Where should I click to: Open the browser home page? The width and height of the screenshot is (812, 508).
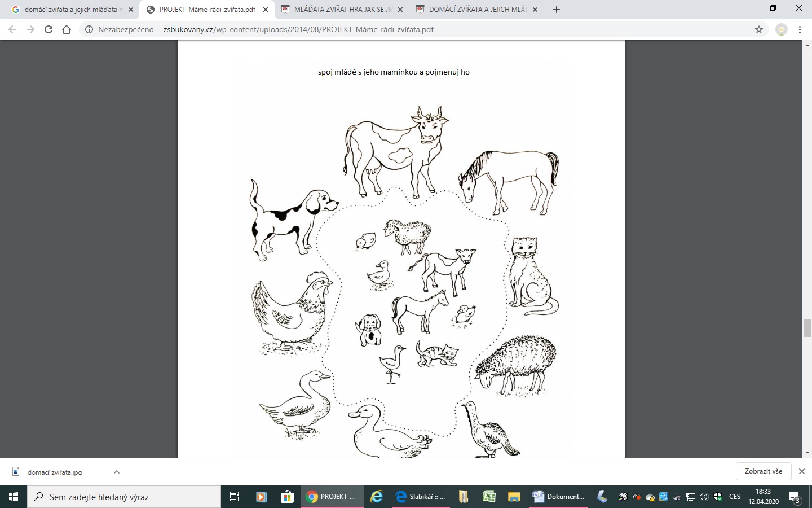point(67,29)
